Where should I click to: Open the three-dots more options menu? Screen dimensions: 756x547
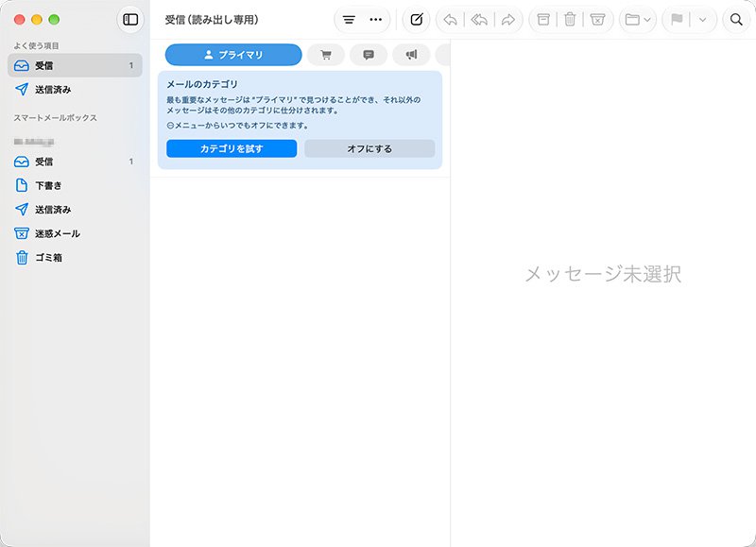375,20
